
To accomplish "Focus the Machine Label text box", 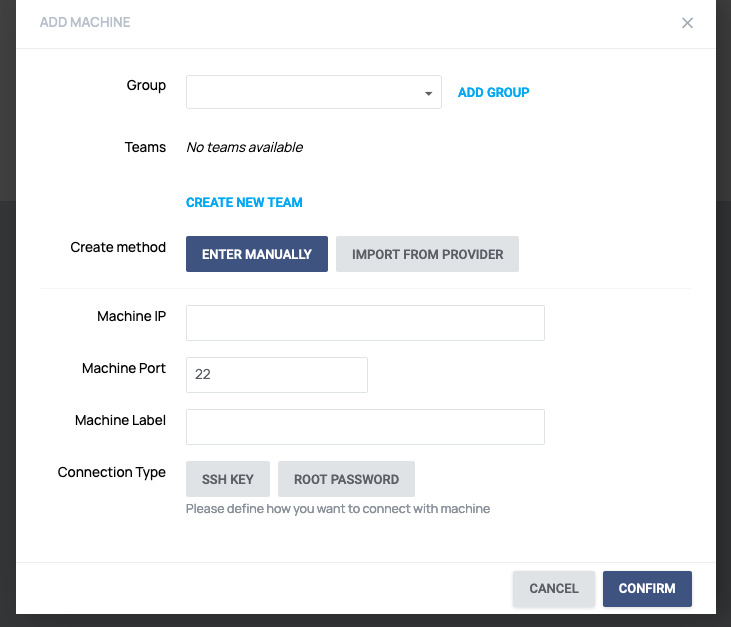I will pos(366,427).
